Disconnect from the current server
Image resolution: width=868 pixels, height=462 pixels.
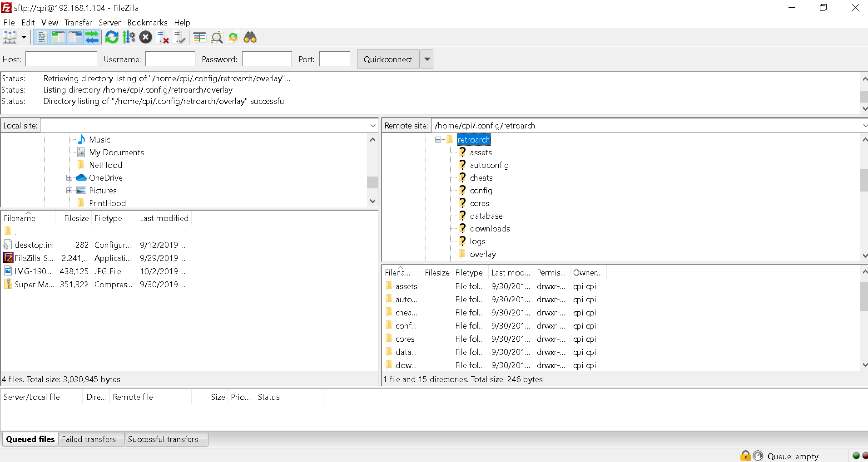(x=163, y=37)
